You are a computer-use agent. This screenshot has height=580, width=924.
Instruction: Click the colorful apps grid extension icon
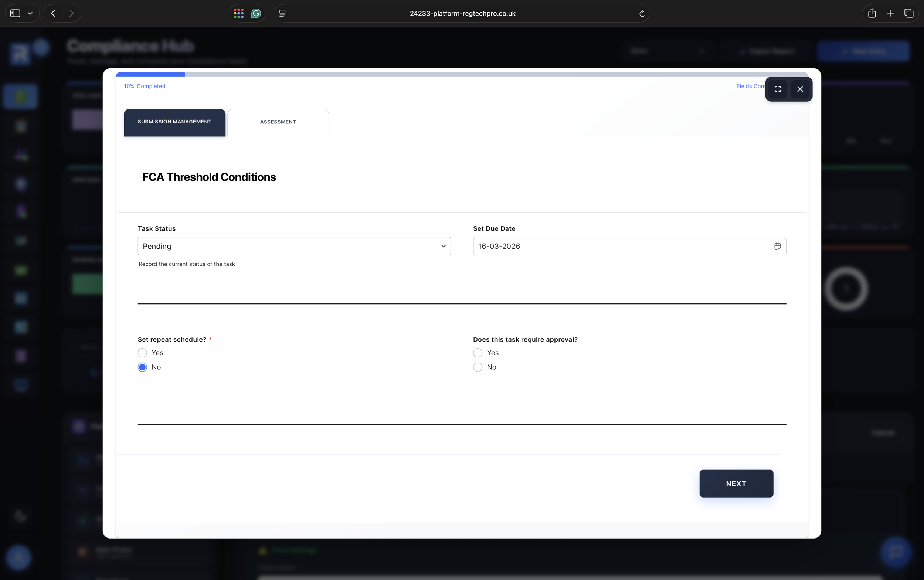click(238, 13)
